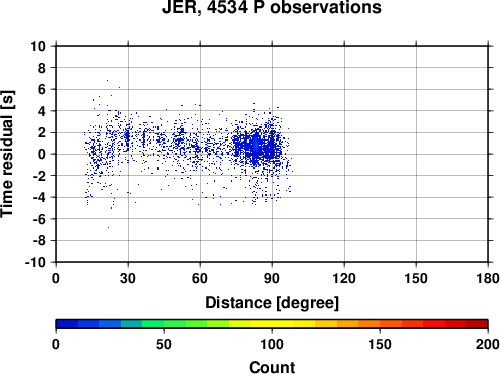The height and width of the screenshot is (374, 500).
Task: Click the plot title 'JER, 4534 P observations'
Action: [x=272, y=7]
